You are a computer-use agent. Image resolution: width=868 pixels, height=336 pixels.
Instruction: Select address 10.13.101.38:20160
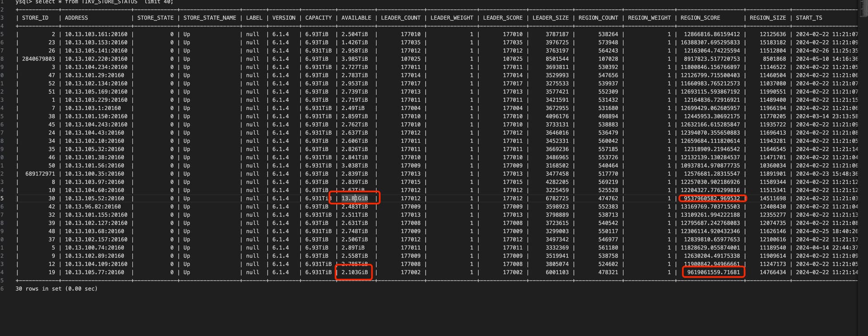(x=94, y=157)
